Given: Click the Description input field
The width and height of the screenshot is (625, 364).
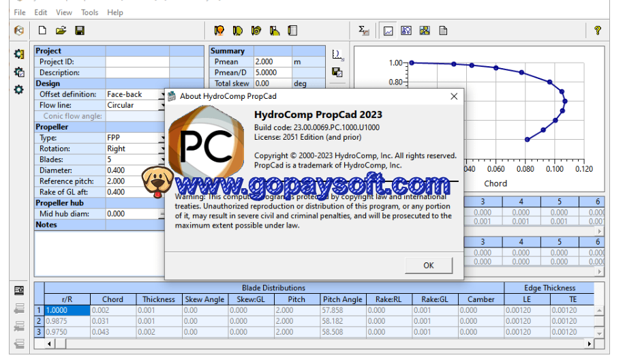Looking at the screenshot, I should [x=137, y=72].
